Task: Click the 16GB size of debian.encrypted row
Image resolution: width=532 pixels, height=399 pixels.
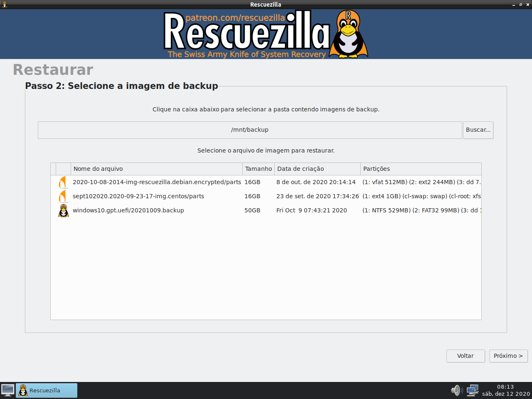Action: (x=252, y=182)
